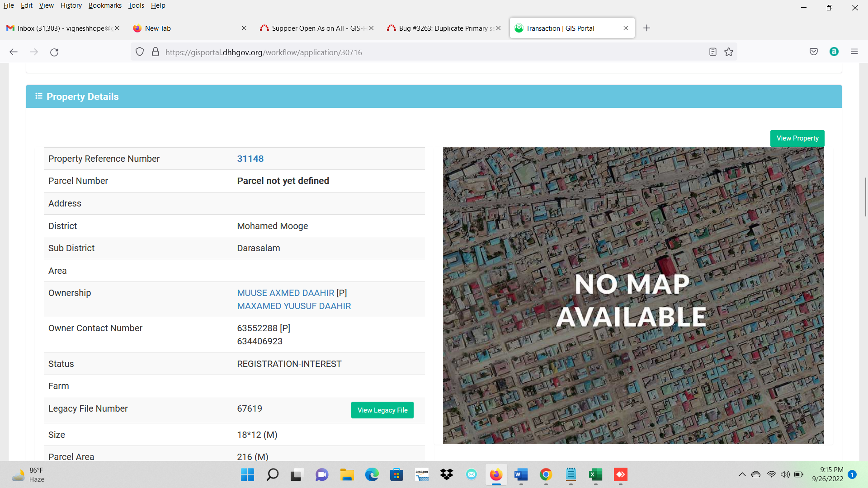Screen dimensions: 868x488
Task: Open the Firefox application menu
Action: pyautogui.click(x=854, y=52)
